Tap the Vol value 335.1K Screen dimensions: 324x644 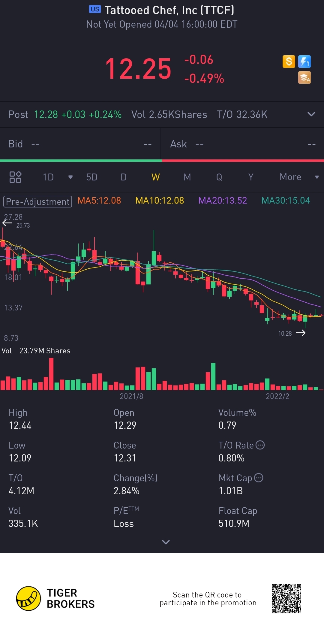pos(23,524)
